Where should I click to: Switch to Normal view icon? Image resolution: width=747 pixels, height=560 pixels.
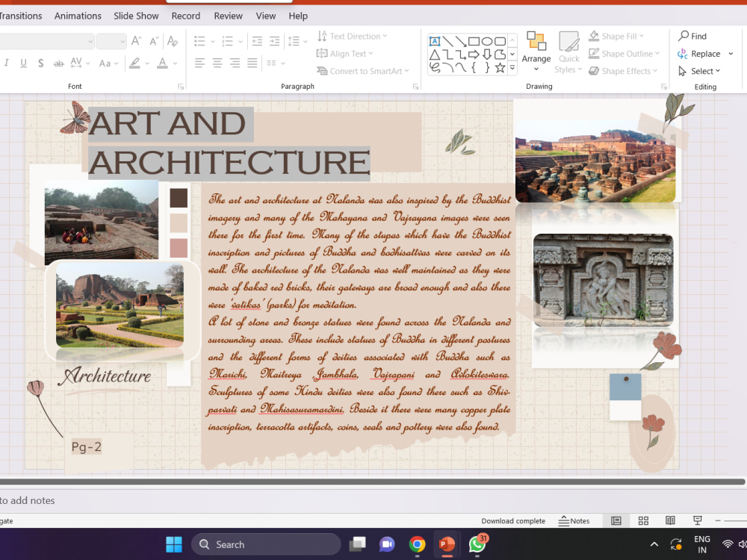click(616, 521)
